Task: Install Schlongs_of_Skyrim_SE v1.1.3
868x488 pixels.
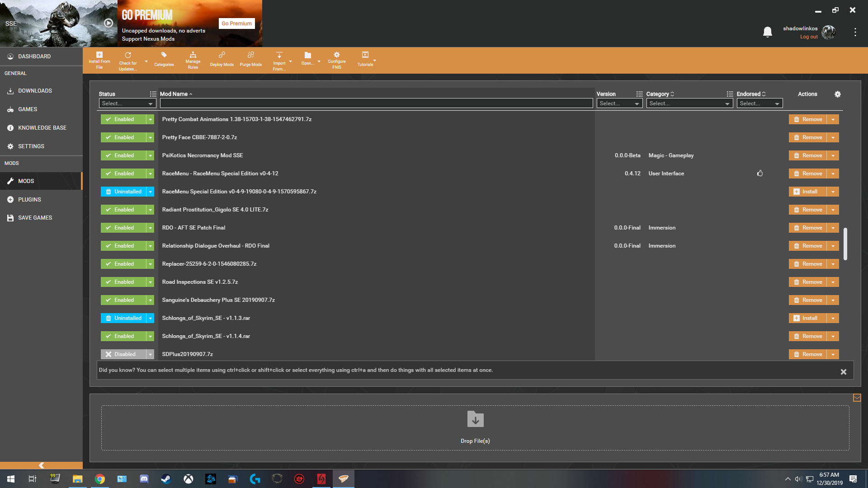Action: (x=808, y=318)
